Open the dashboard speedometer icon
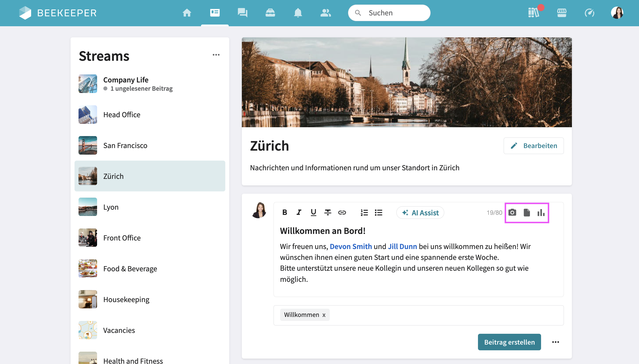Image resolution: width=639 pixels, height=364 pixels. tap(589, 13)
